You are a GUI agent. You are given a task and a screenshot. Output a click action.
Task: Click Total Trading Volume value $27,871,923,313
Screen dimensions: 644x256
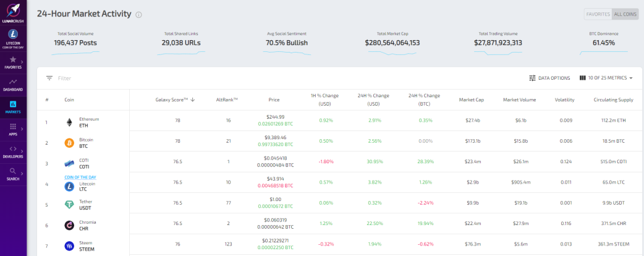point(498,43)
